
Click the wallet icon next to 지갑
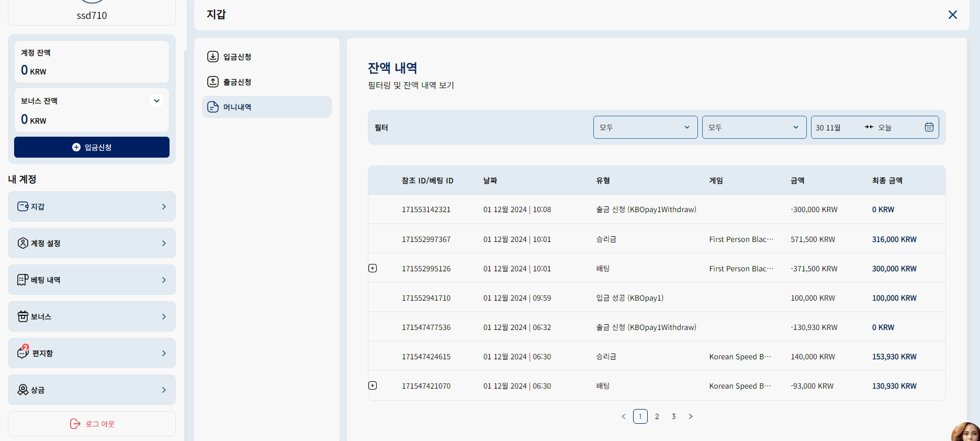click(x=23, y=206)
